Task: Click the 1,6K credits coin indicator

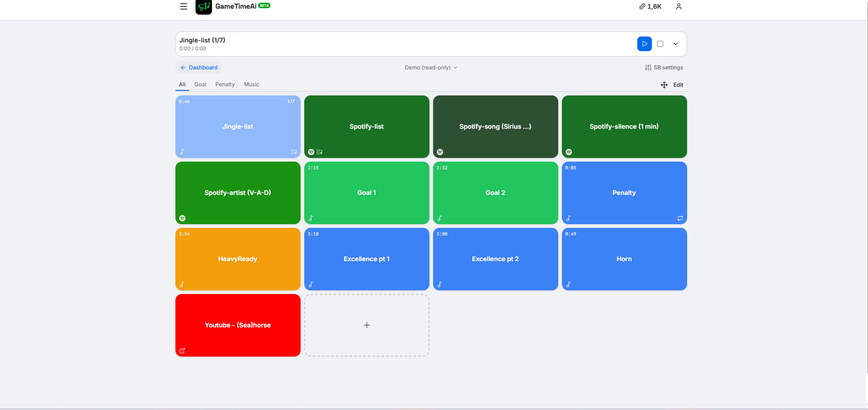Action: coord(650,6)
